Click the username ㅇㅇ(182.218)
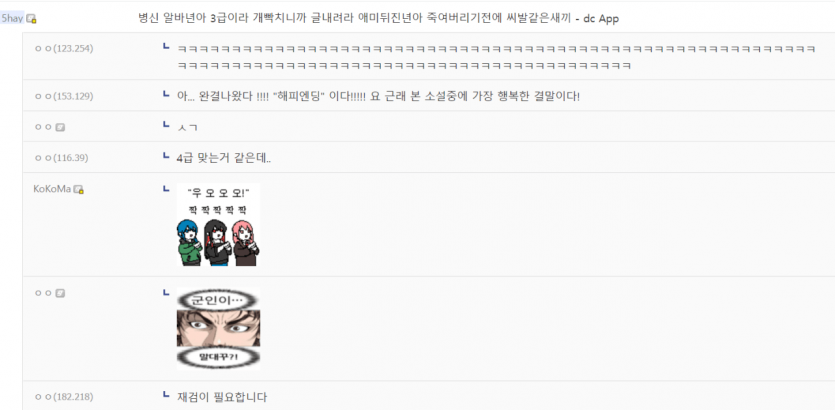This screenshot has height=410, width=835. 64,397
